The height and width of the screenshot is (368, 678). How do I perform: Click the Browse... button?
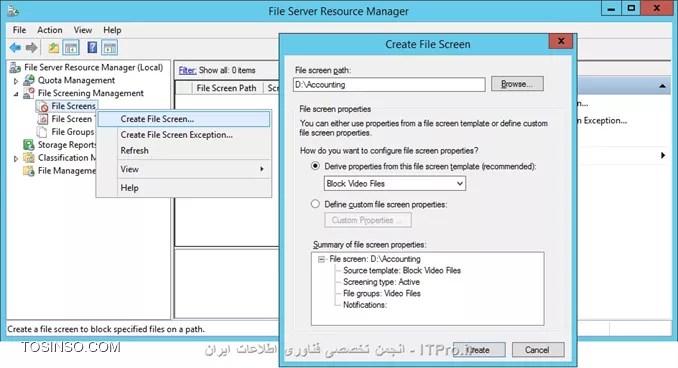click(x=517, y=84)
